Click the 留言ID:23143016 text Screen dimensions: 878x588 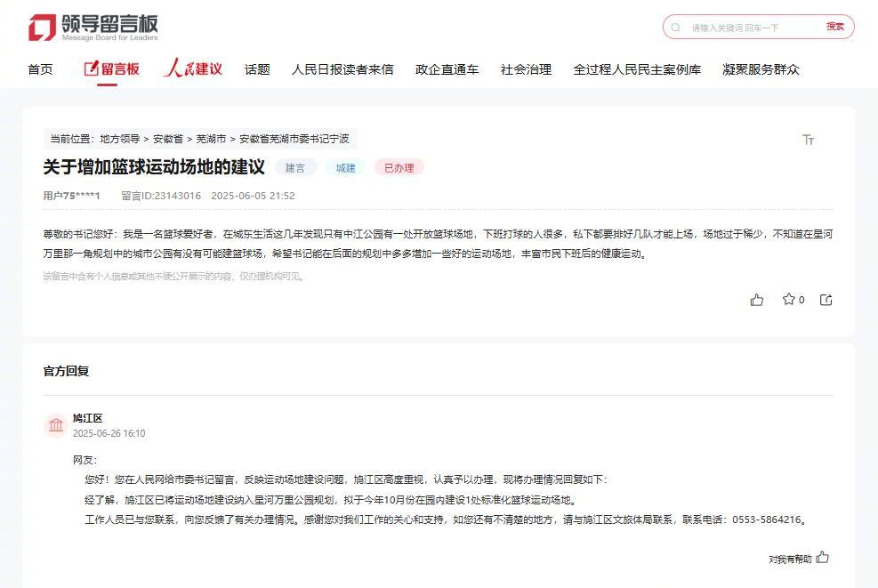tap(161, 196)
